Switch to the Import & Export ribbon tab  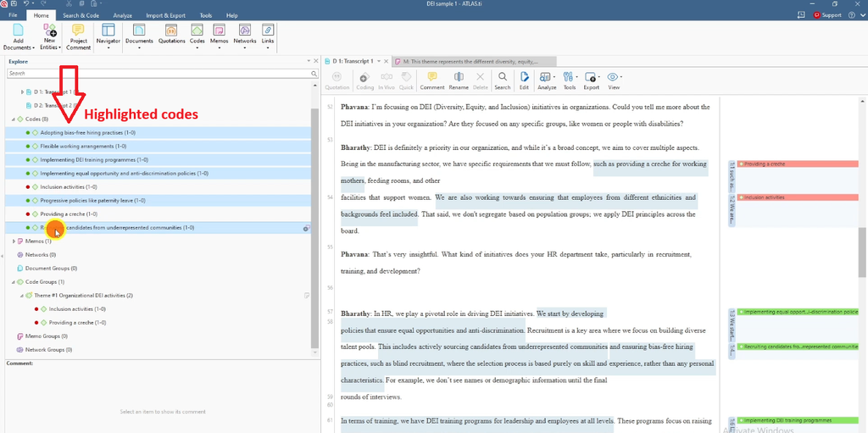pyautogui.click(x=165, y=15)
